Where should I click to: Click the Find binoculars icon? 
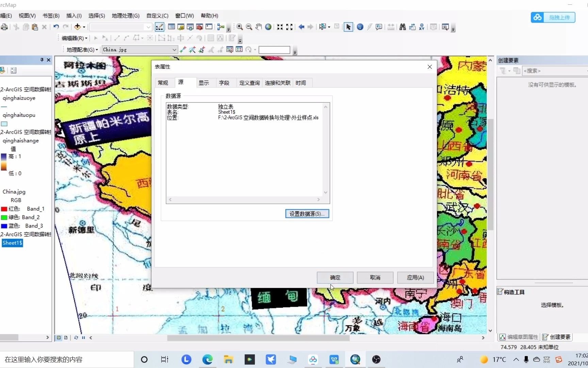pyautogui.click(x=403, y=27)
